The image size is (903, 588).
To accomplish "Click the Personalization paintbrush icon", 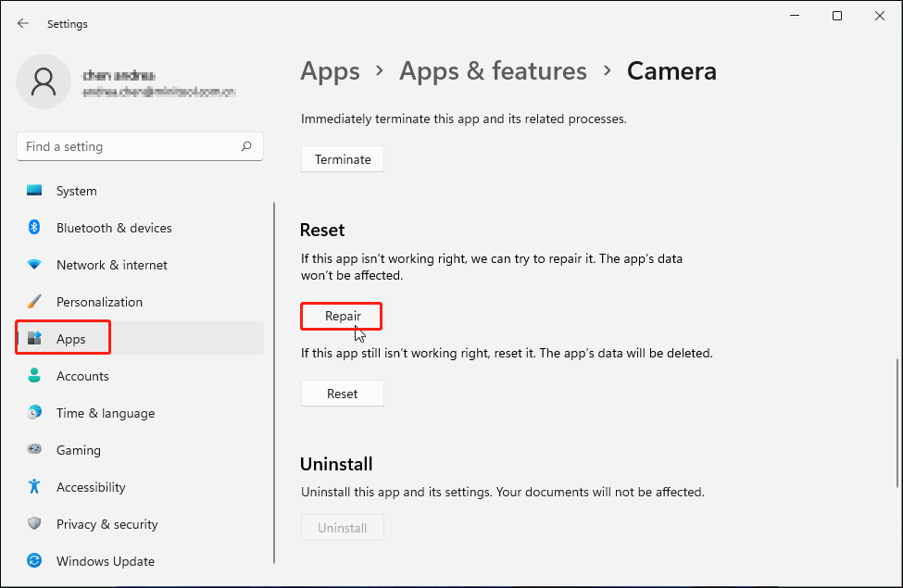I will [x=34, y=302].
